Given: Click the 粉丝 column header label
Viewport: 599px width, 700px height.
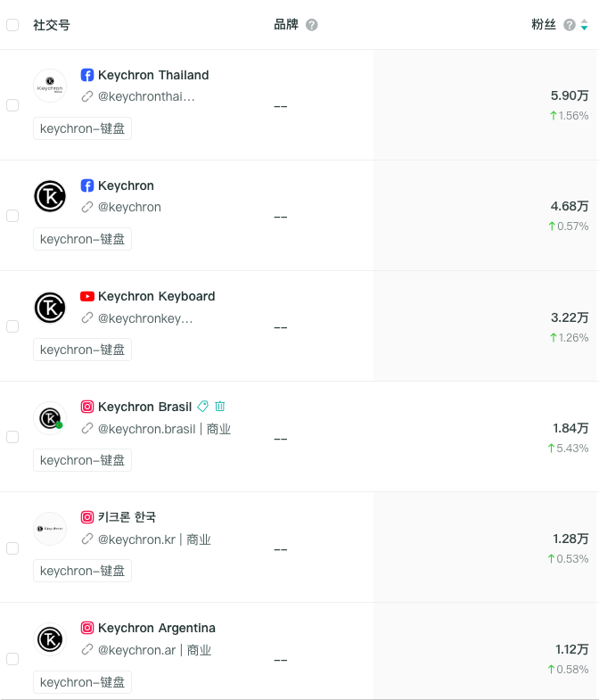Looking at the screenshot, I should [544, 25].
